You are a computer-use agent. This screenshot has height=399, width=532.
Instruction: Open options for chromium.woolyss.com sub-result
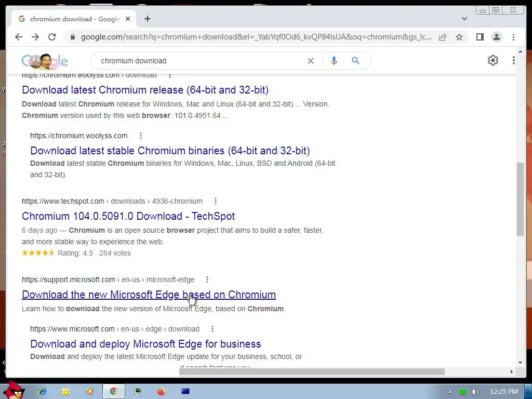(x=140, y=136)
